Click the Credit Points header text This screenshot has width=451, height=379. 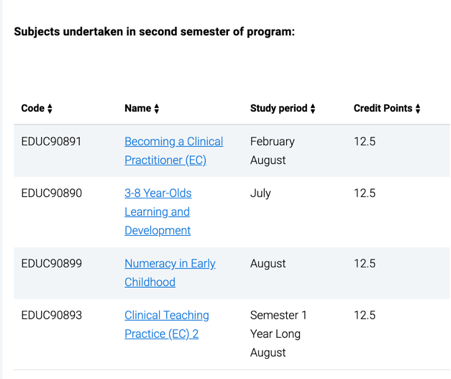(383, 108)
